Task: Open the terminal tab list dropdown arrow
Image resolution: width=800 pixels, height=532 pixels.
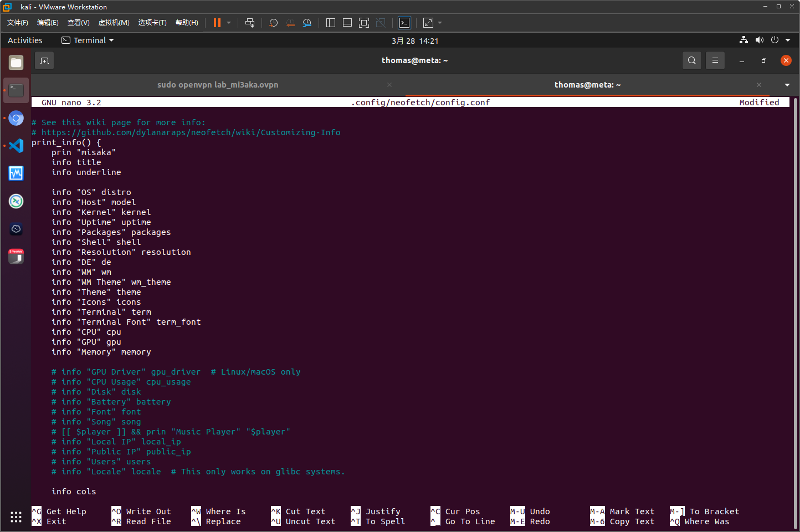Action: (x=787, y=85)
